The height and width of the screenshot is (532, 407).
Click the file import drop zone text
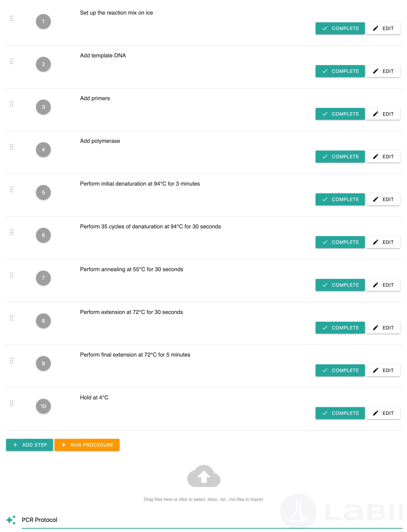[203, 499]
